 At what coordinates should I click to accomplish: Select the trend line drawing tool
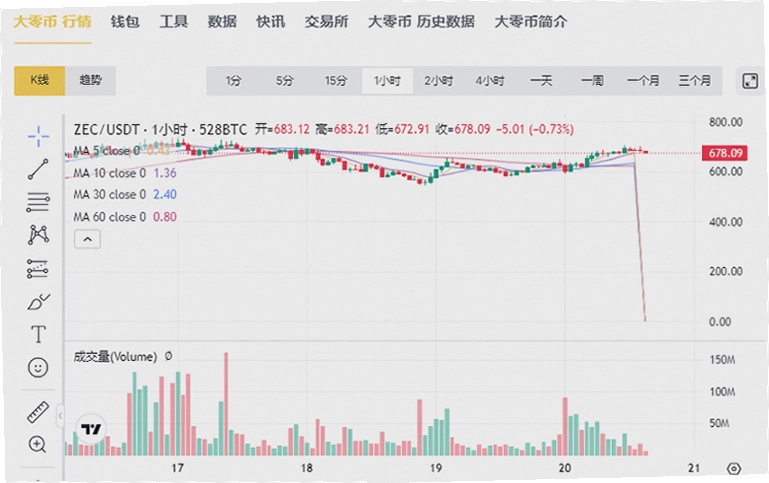click(38, 169)
